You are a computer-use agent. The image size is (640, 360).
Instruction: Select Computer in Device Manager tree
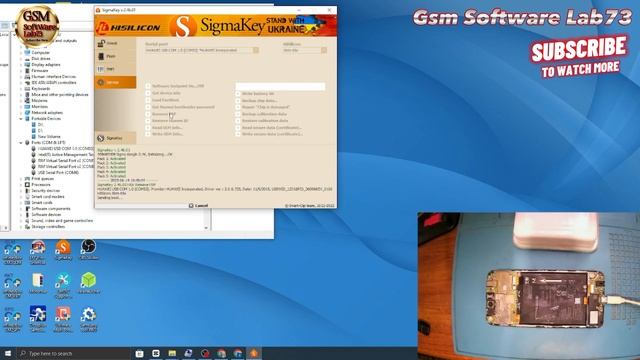point(40,53)
